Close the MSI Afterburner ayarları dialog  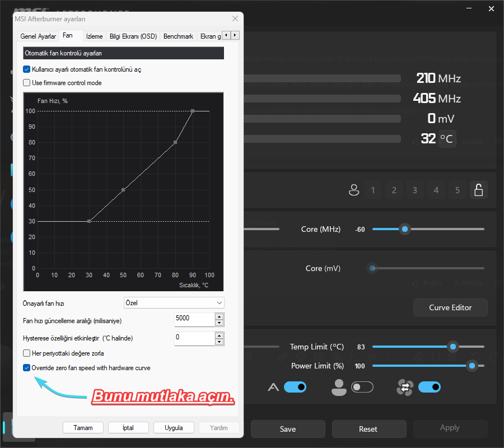[235, 18]
